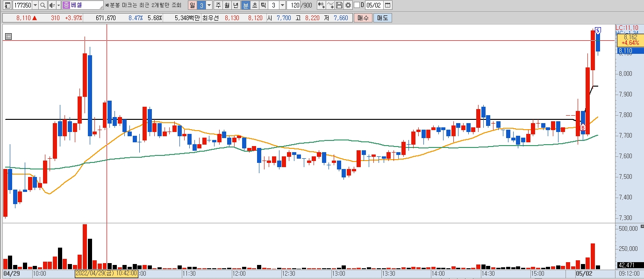
Task: Click the 05/02 date field
Action: [374, 6]
